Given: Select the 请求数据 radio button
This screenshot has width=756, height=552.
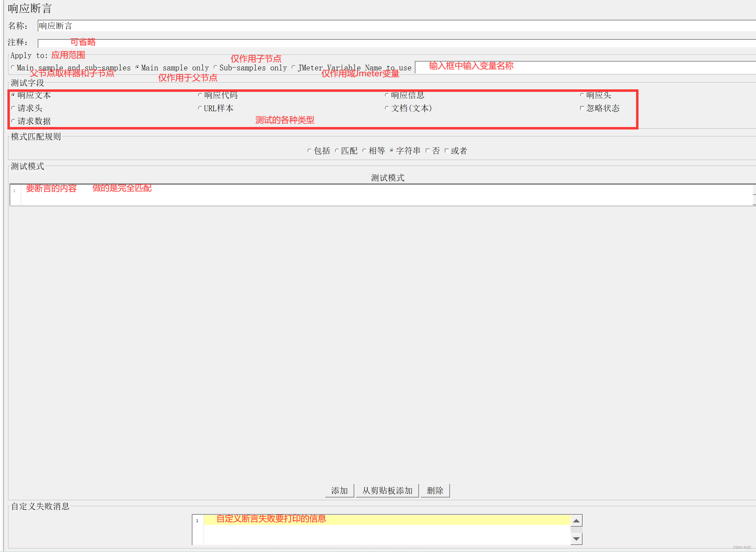Looking at the screenshot, I should [x=13, y=121].
